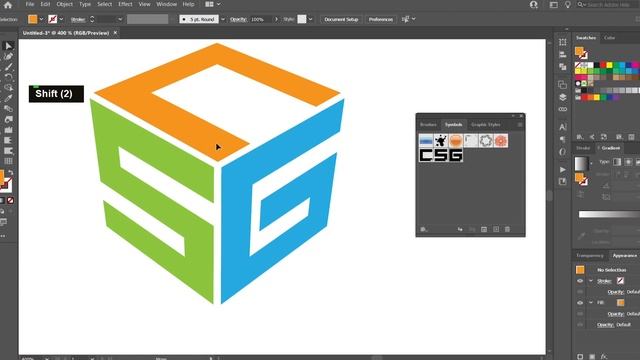Toggle Stroke visibility eye in Appearance
The width and height of the screenshot is (640, 360).
580,281
